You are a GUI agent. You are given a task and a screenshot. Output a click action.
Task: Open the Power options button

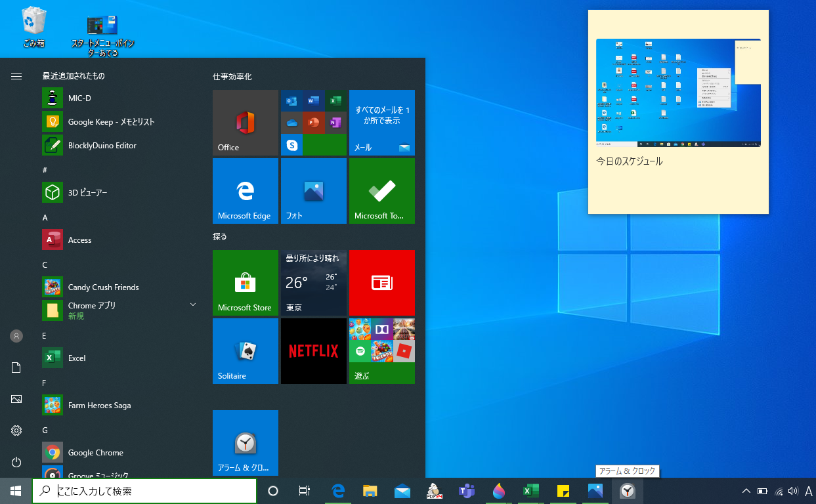(x=16, y=462)
